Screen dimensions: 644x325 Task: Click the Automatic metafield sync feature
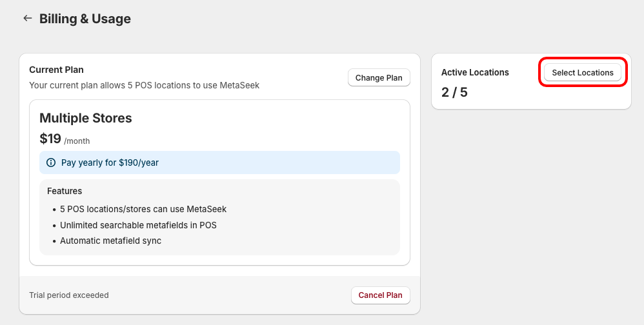coord(110,241)
